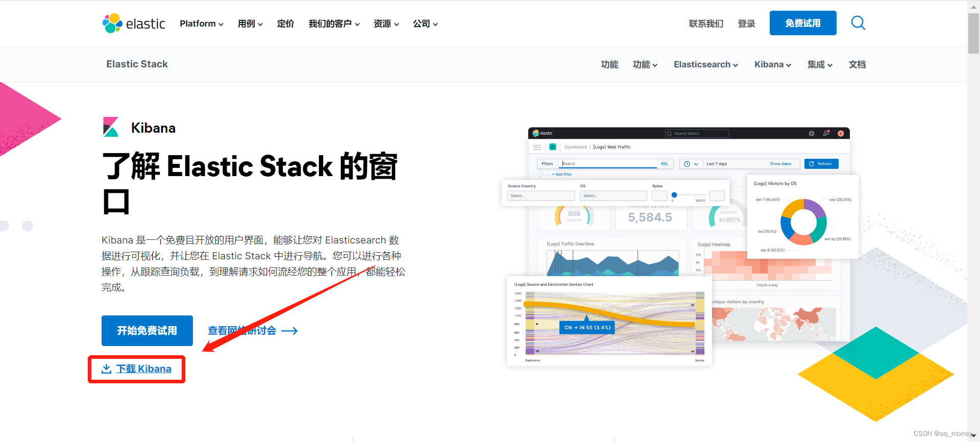
Task: Click the 开始免费试用 button
Action: 147,331
